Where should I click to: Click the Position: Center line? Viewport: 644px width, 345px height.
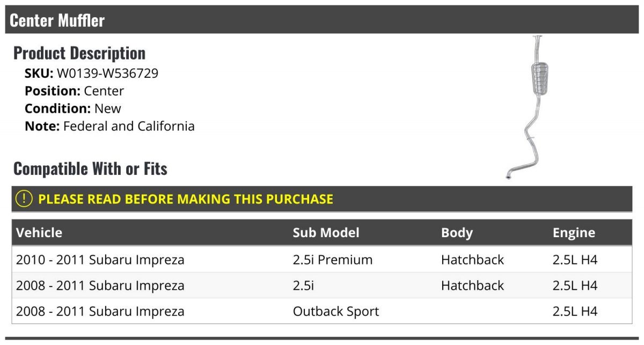74,91
